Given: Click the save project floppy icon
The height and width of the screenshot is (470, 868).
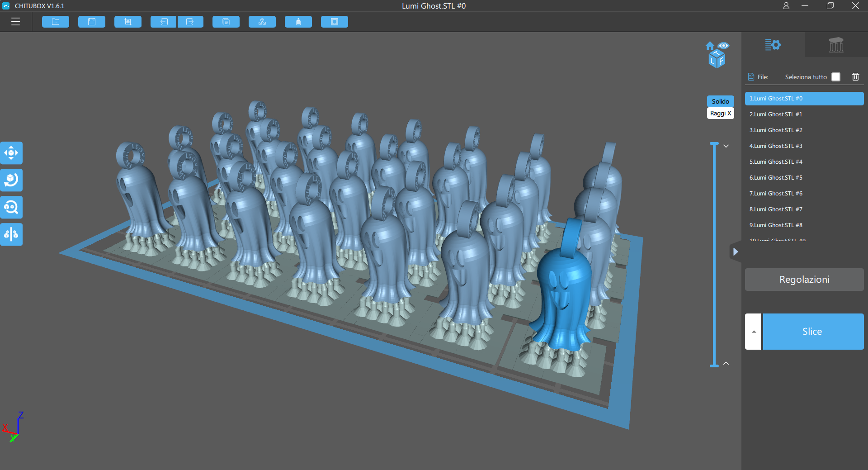Looking at the screenshot, I should pos(92,22).
